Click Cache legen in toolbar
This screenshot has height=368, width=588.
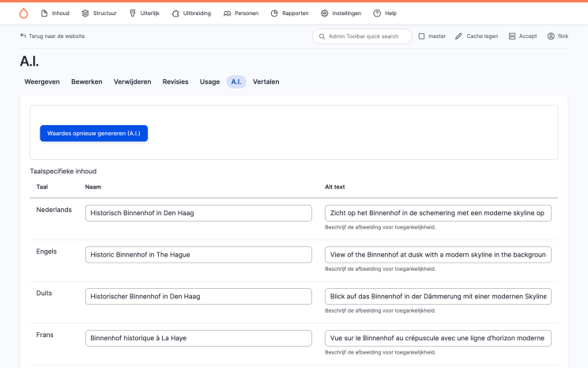point(477,36)
